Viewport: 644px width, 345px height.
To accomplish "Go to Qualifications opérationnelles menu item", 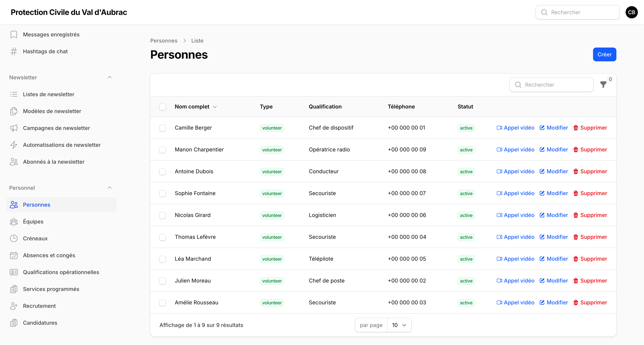I will click(61, 272).
